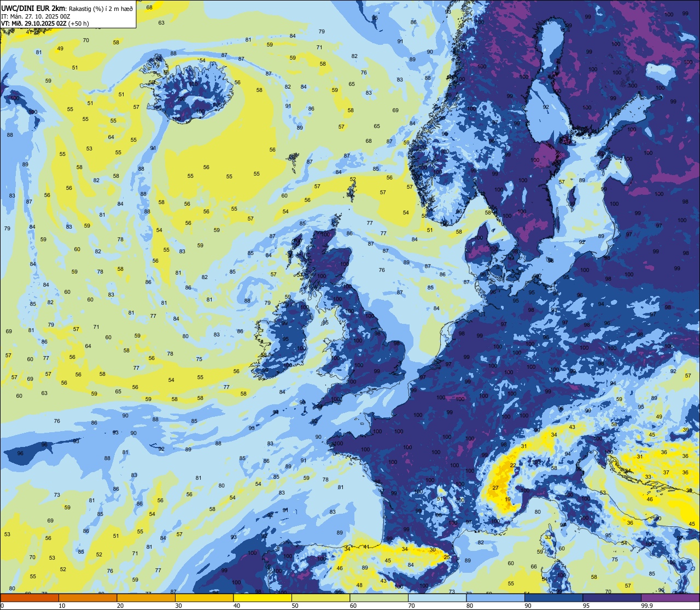Click the bright yellow 40–50 legend swatch

262,598
